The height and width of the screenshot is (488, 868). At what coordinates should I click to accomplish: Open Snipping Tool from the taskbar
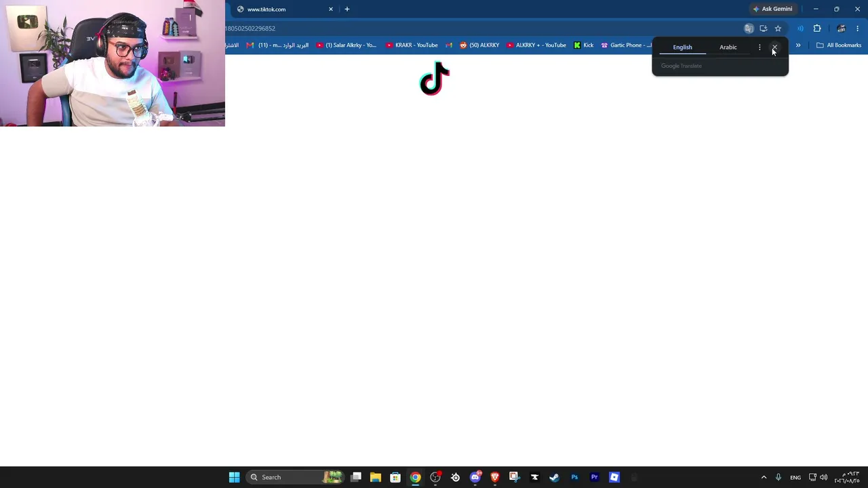515,477
